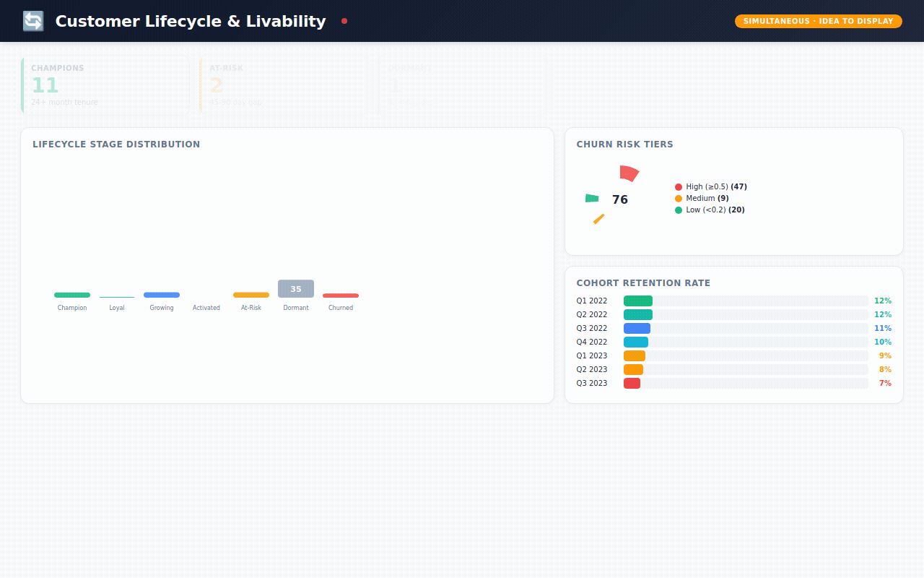
Task: Open the At-Risk summary card
Action: tap(284, 85)
